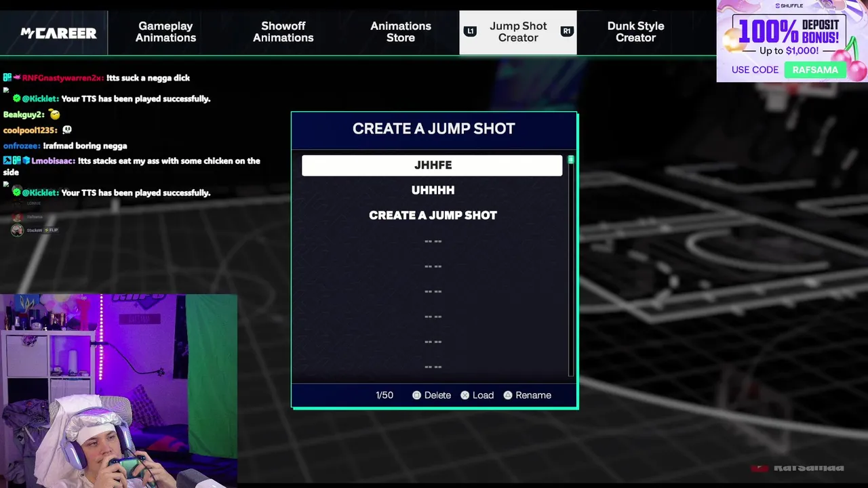Click the Rename option
The width and height of the screenshot is (868, 488).
click(533, 395)
